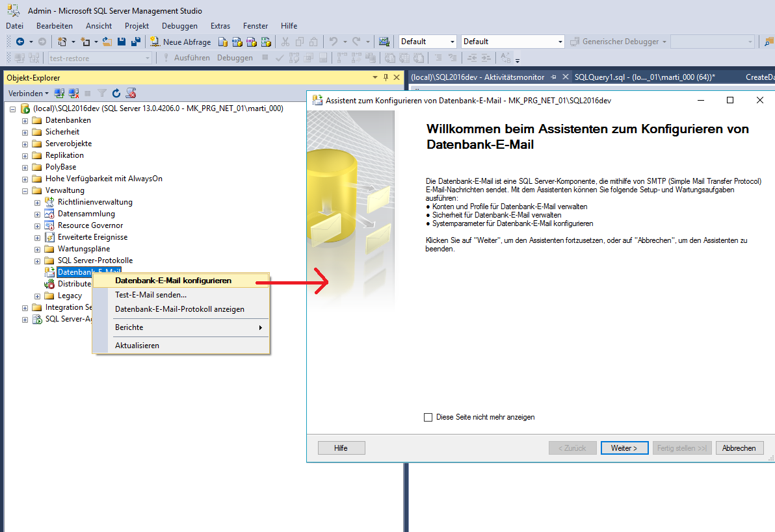Screen dimensions: 775x532
Task: Click the Hilfe button in wizard
Action: [x=341, y=448]
